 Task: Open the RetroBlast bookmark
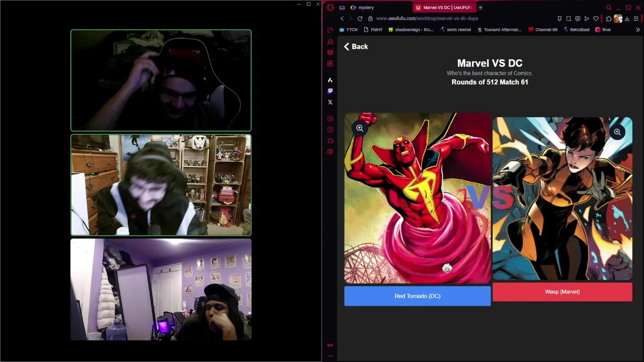point(576,30)
